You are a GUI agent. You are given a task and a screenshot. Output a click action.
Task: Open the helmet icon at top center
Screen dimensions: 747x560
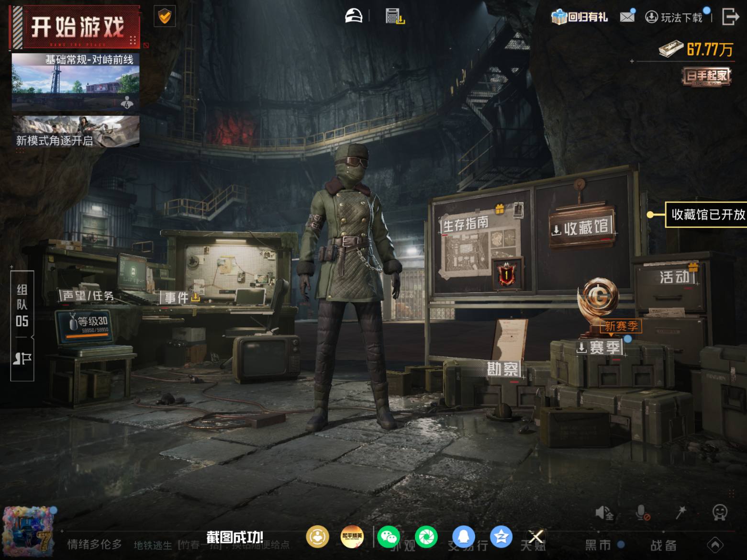point(354,16)
